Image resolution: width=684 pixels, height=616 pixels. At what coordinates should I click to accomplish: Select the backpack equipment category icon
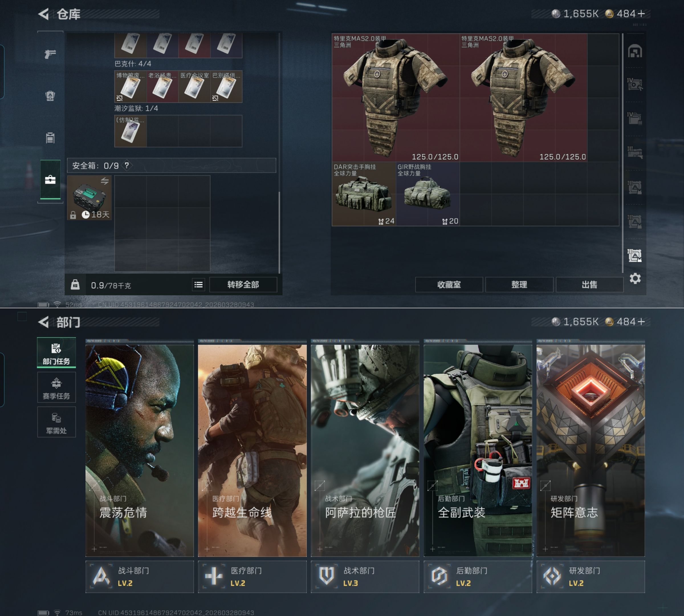pos(50,96)
